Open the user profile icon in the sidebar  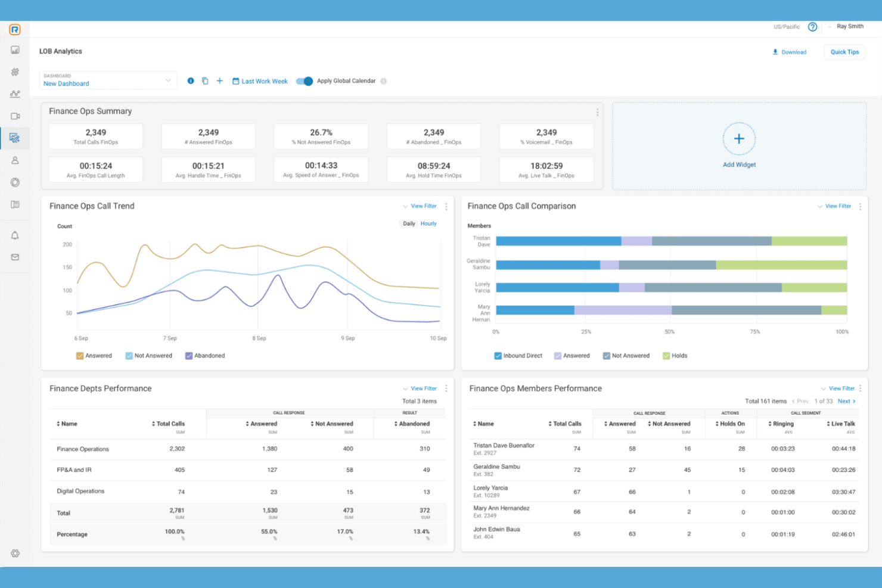(x=15, y=160)
